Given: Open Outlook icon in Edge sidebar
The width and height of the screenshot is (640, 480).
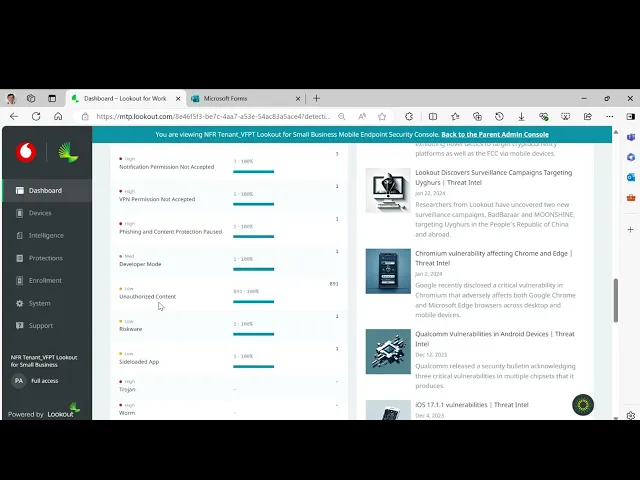Looking at the screenshot, I should 631,177.
